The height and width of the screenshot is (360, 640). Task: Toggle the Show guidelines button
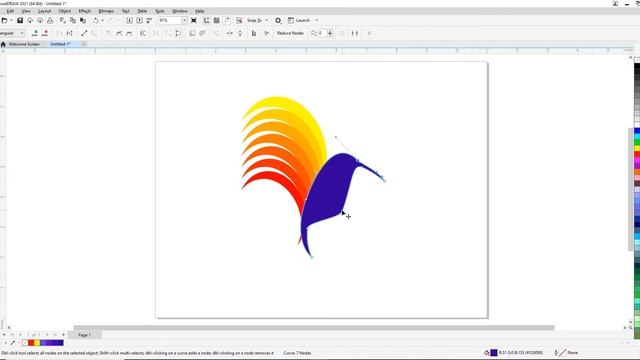227,20
